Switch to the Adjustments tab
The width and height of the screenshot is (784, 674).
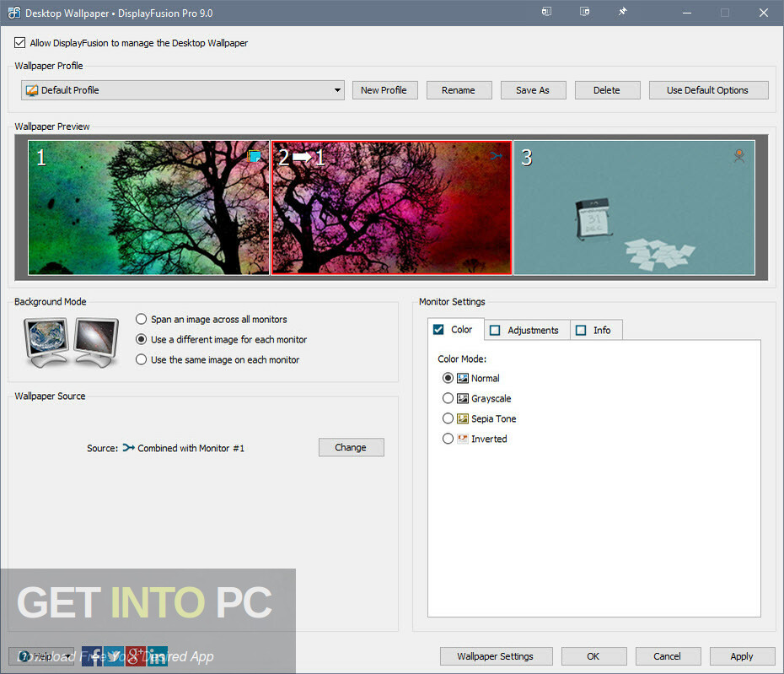point(527,330)
